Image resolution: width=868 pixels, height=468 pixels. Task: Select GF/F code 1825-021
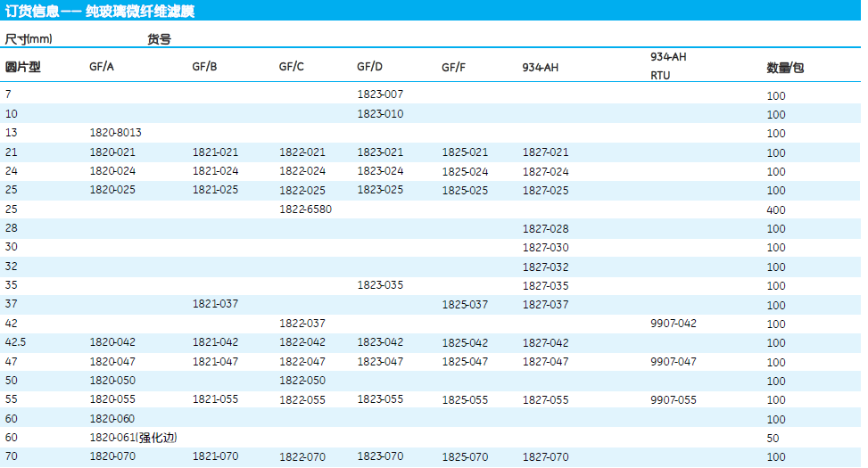(465, 152)
